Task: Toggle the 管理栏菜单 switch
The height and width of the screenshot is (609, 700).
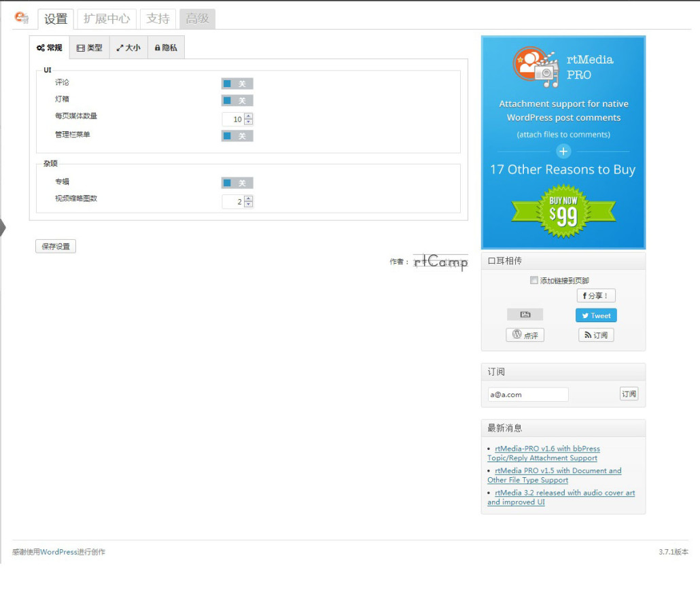Action: [x=237, y=136]
